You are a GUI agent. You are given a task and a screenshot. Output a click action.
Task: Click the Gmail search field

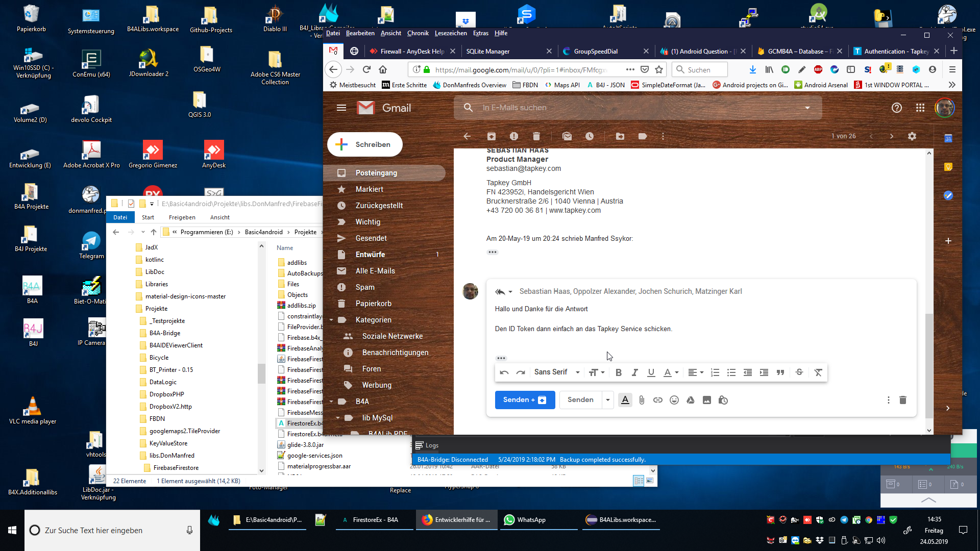click(633, 108)
